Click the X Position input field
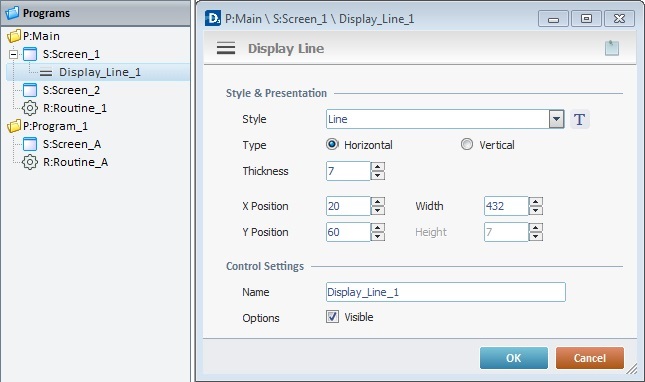The image size is (645, 382). (x=348, y=206)
